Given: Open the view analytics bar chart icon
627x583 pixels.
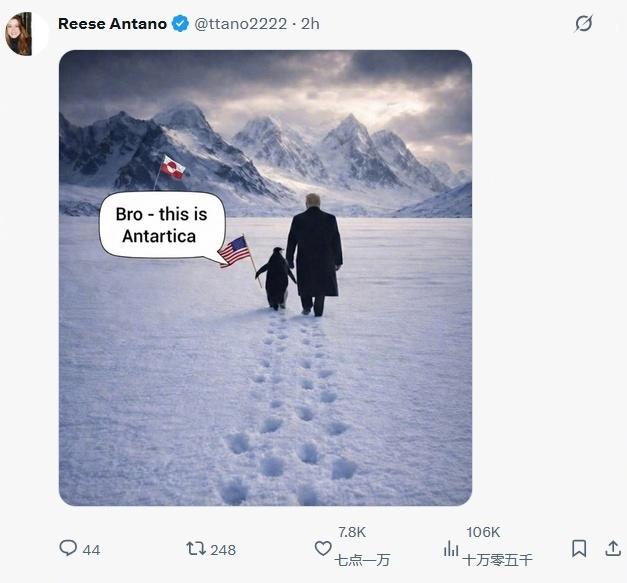Looking at the screenshot, I should (451, 548).
